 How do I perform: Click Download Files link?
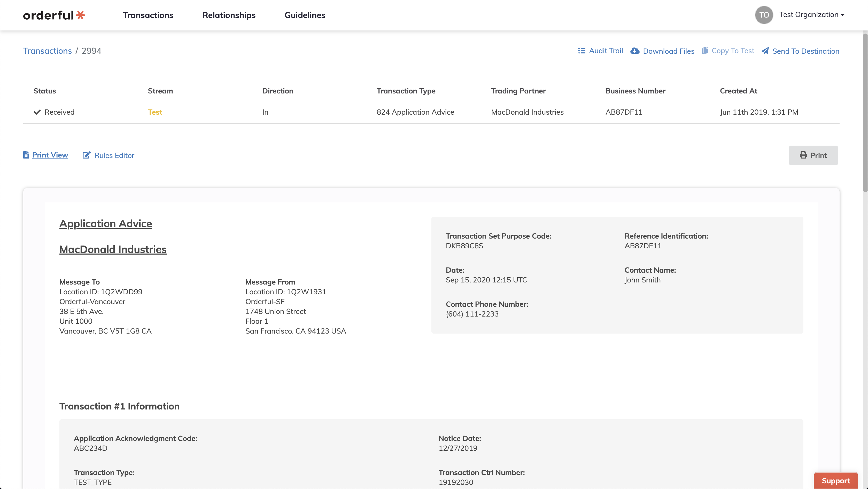[669, 51]
